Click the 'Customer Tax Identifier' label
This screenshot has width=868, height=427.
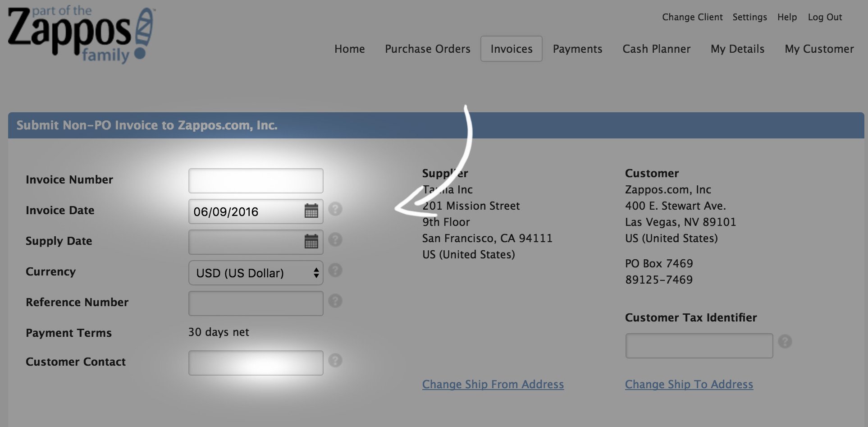click(x=691, y=317)
